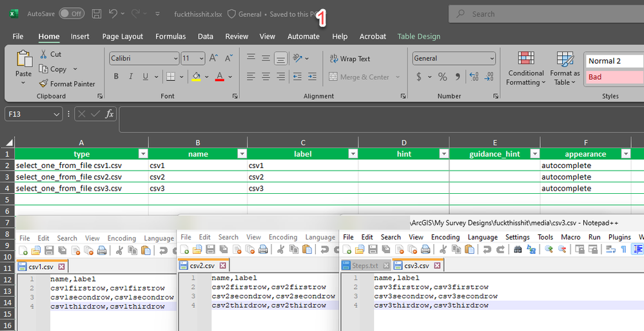Click Show All Characters pilcrow in Notepad++
The image size is (644, 331).
[623, 249]
